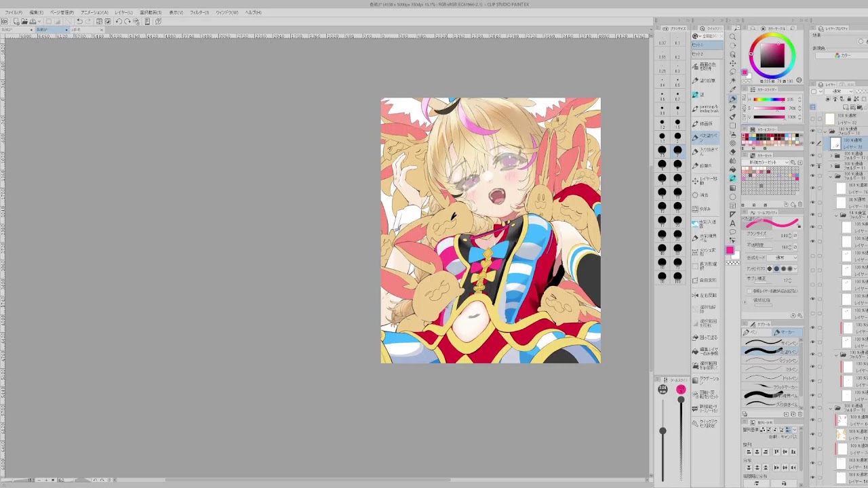Pick a color in the color wheel square

(772, 56)
